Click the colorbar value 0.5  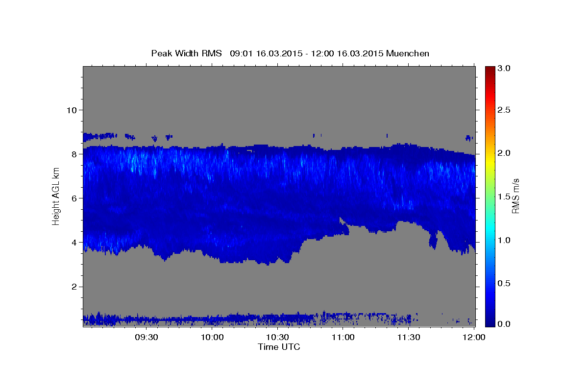504,283
